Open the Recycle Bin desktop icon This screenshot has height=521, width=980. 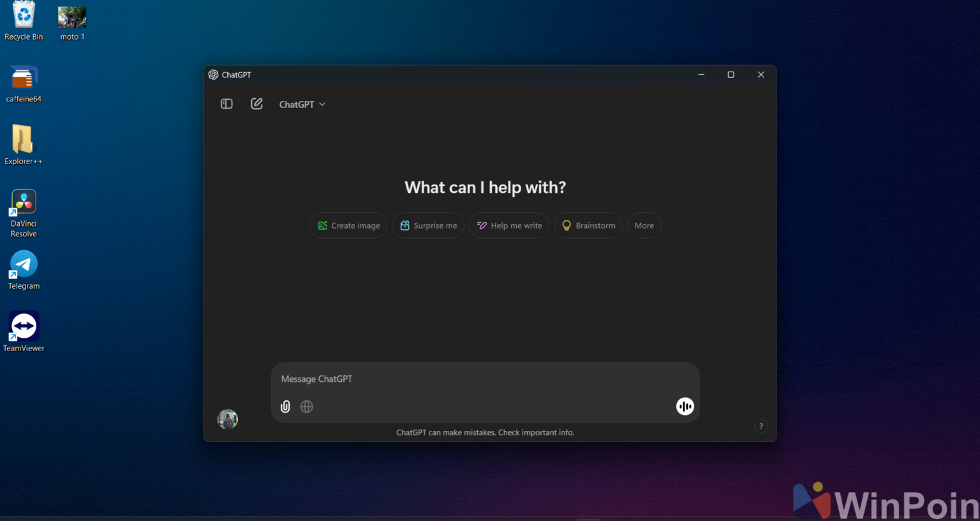tap(24, 22)
